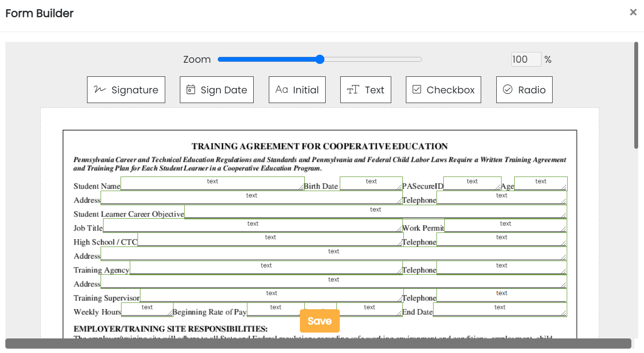Click the Zoom slider handle
The width and height of the screenshot is (644, 353).
point(320,59)
